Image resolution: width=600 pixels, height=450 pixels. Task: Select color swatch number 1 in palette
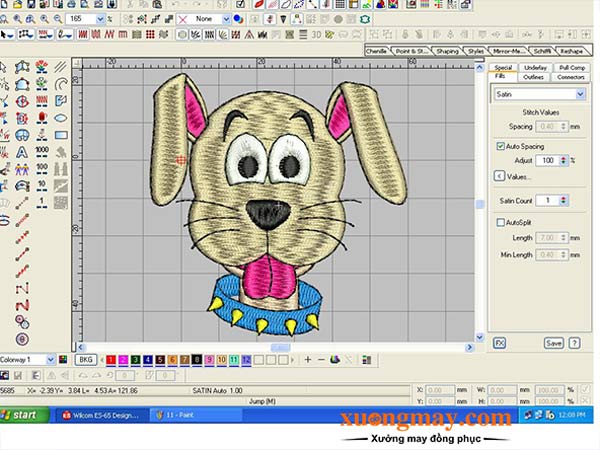(x=110, y=359)
